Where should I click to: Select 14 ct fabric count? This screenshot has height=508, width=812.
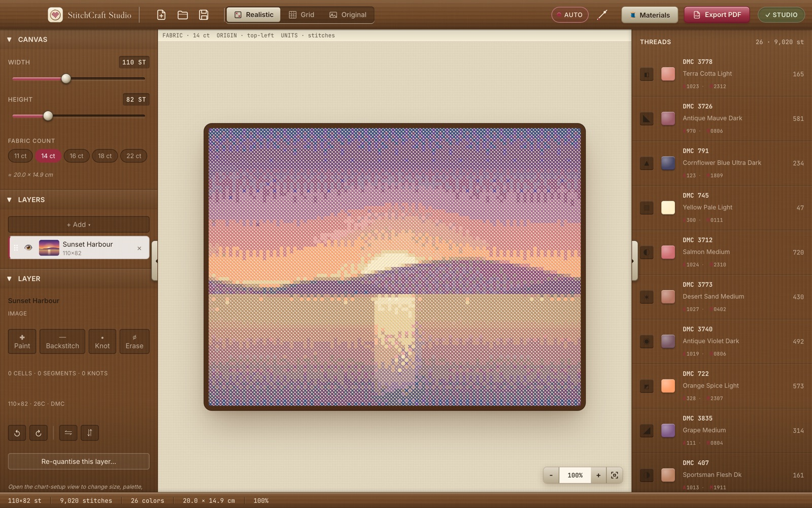[48, 156]
